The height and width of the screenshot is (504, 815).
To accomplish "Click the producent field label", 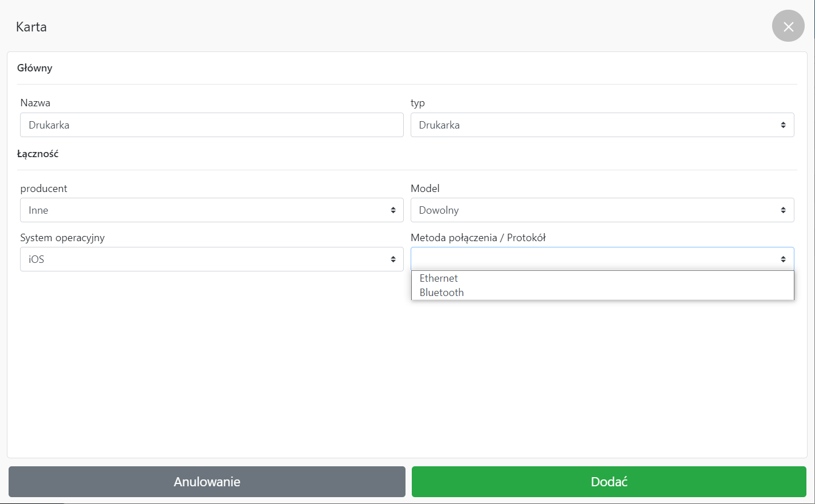I will pos(44,189).
